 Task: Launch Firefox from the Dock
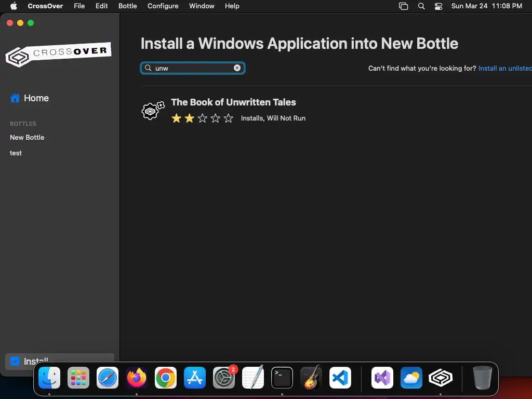coord(137,378)
